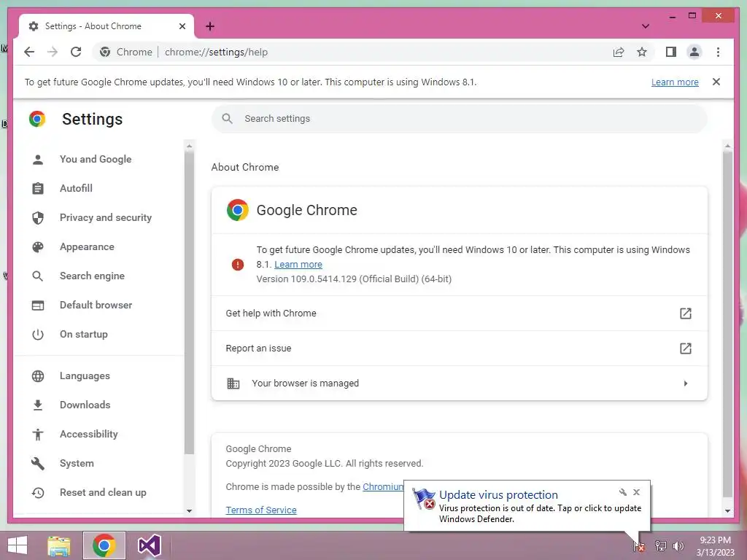Dismiss the Windows 8.1 update infobar
Image resolution: width=747 pixels, height=560 pixels.
[x=716, y=82]
